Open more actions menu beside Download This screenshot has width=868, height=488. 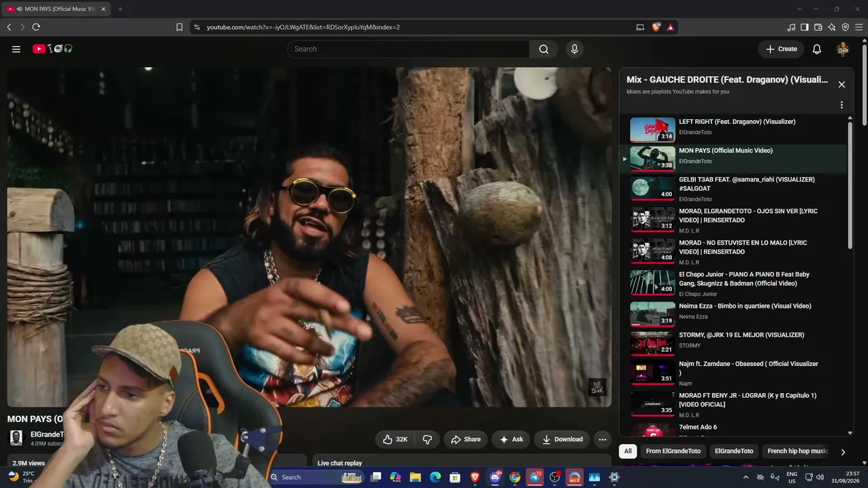tap(602, 439)
